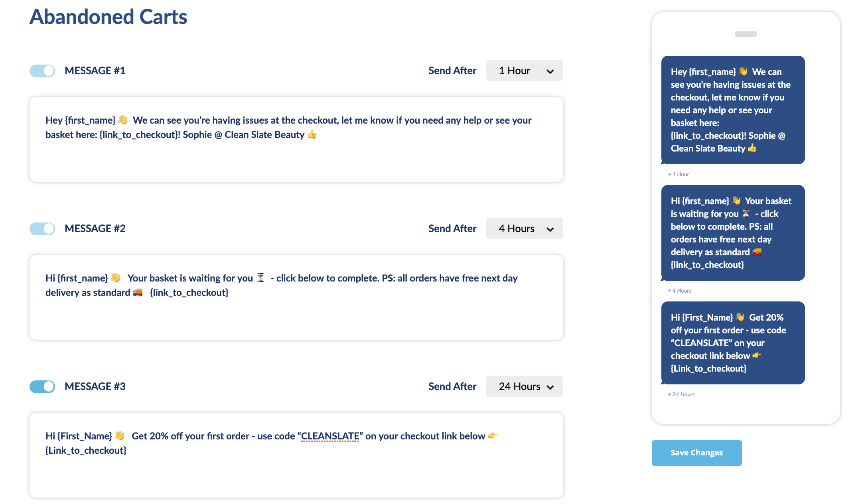Click the MESSAGE #2 label

coord(95,228)
